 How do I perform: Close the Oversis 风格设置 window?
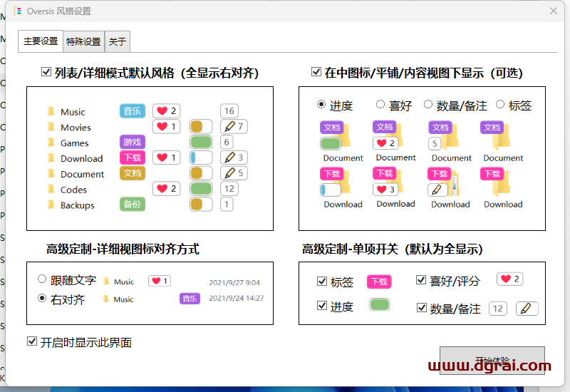point(554,11)
